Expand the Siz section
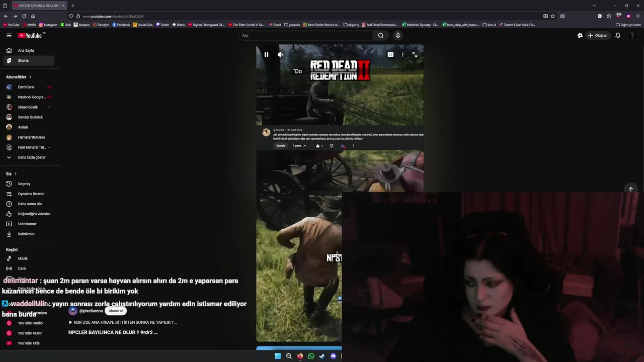Screen dimensions: 644x362 point(11,173)
